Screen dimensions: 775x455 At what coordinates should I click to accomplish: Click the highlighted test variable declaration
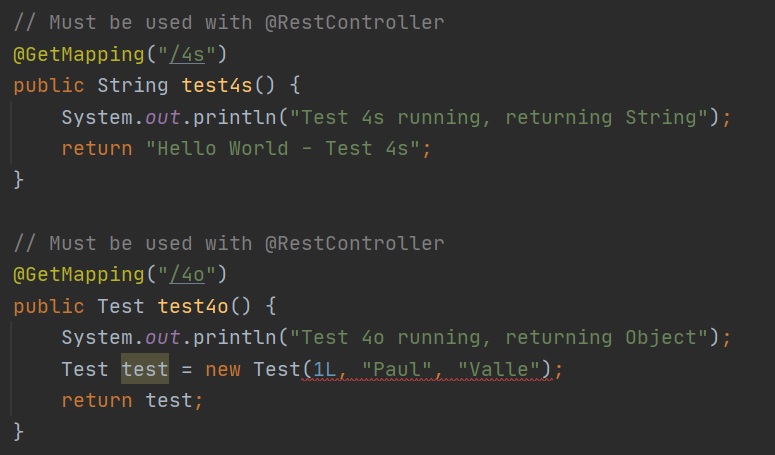coord(145,369)
